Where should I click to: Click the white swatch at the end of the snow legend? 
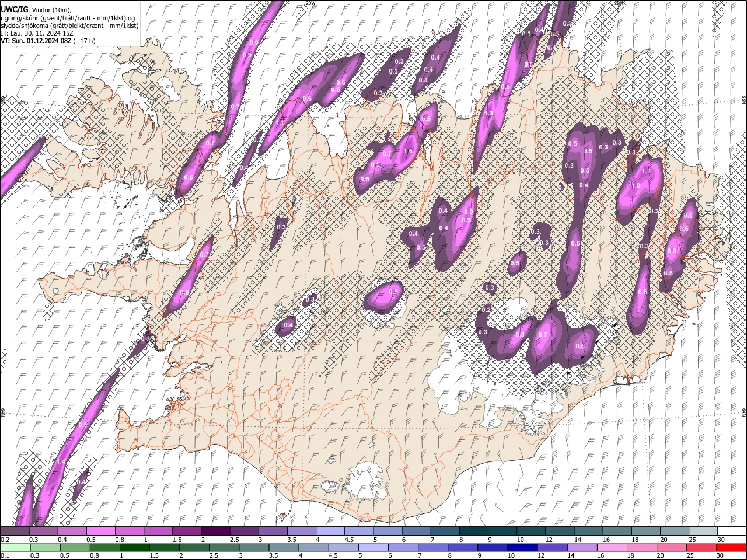[x=732, y=531]
